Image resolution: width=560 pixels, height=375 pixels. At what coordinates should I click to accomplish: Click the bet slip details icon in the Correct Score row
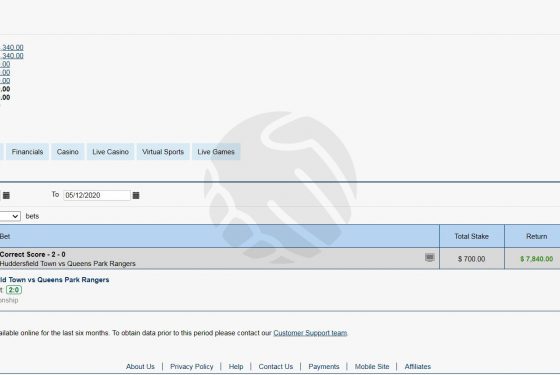(x=430, y=258)
